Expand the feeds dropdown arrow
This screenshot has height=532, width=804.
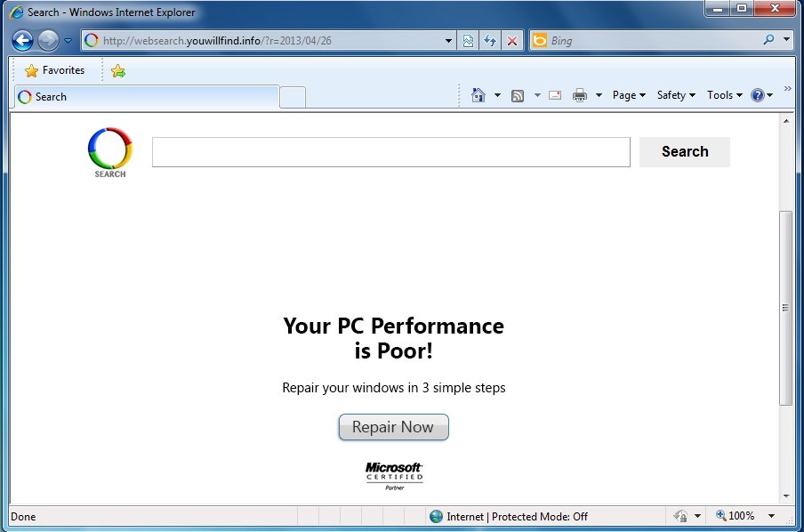537,95
